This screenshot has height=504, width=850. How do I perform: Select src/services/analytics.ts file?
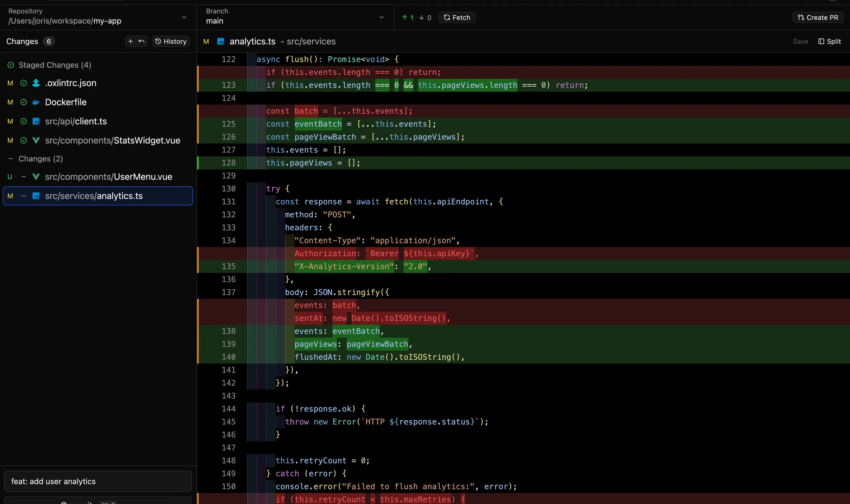pos(98,196)
